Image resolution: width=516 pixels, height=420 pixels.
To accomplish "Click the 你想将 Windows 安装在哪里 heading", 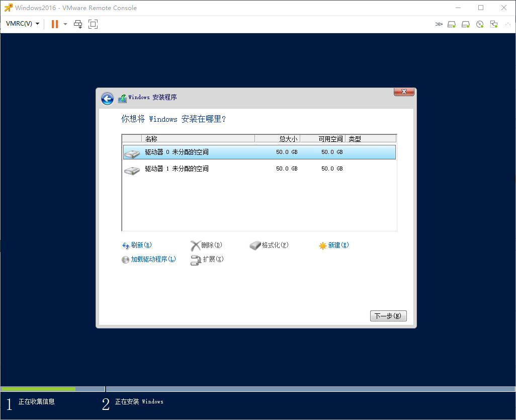I will point(174,119).
